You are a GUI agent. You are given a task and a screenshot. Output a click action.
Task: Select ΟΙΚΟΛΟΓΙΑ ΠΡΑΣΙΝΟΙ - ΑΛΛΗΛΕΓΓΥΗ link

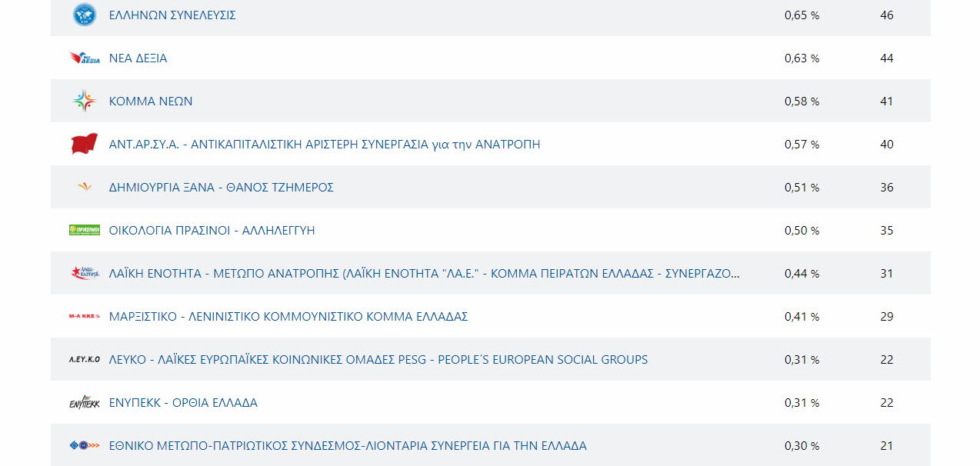212,231
